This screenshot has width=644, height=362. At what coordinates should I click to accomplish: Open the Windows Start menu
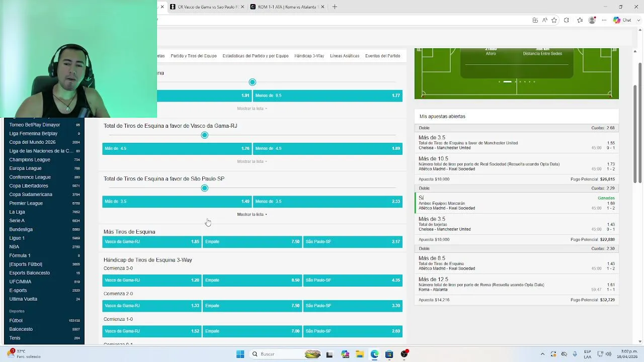pos(240,354)
